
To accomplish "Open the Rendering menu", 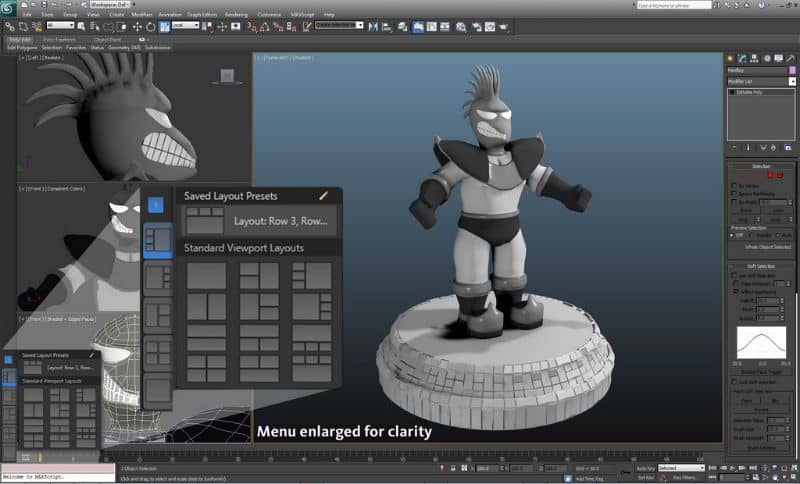I will click(x=236, y=16).
